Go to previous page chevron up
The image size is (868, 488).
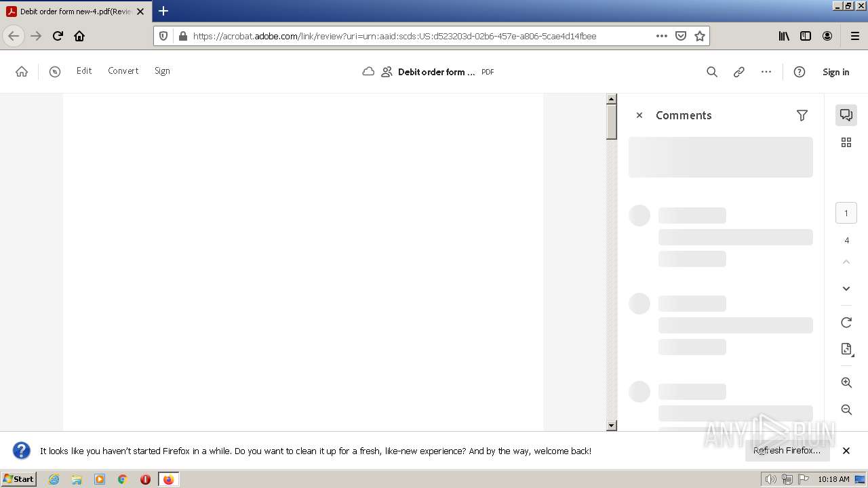pos(846,262)
